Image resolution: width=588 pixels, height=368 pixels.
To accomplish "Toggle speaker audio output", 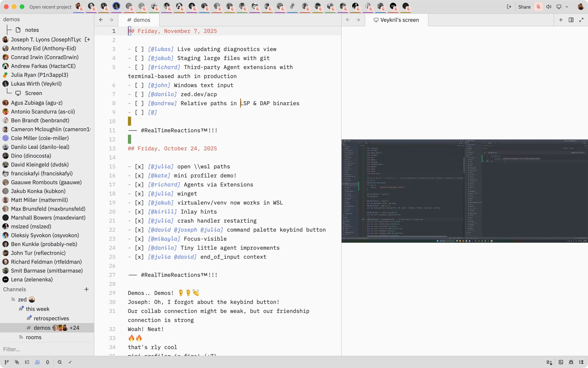I will [549, 7].
